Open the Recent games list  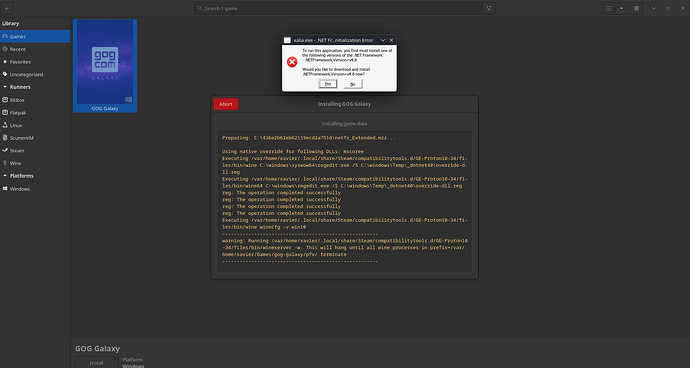tap(35, 49)
